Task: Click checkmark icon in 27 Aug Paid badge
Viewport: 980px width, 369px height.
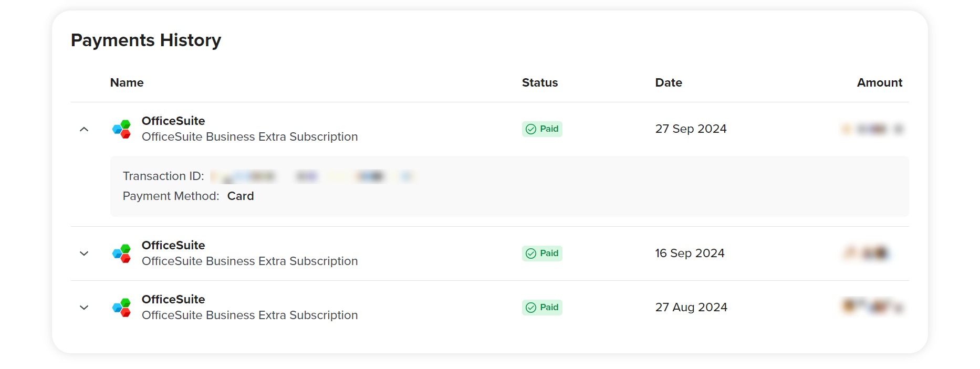Action: 531,308
